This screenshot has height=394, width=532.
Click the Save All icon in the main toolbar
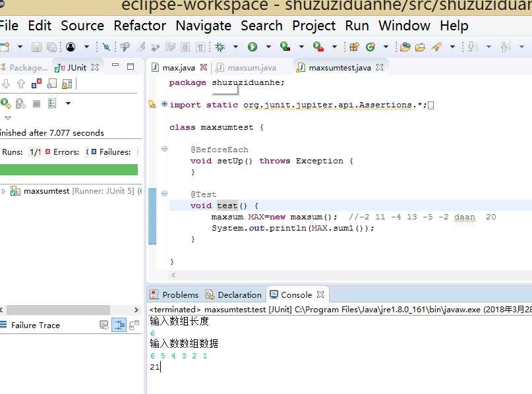[51, 47]
